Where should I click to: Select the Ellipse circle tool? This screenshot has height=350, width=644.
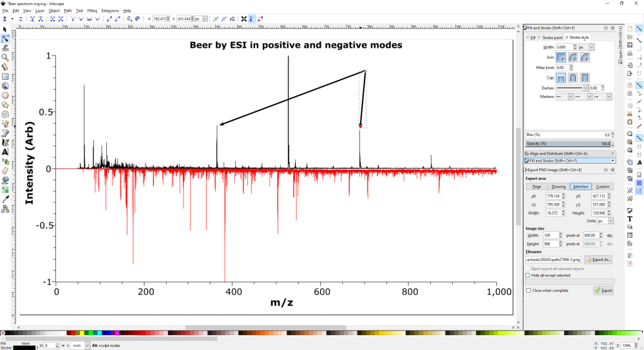[5, 95]
